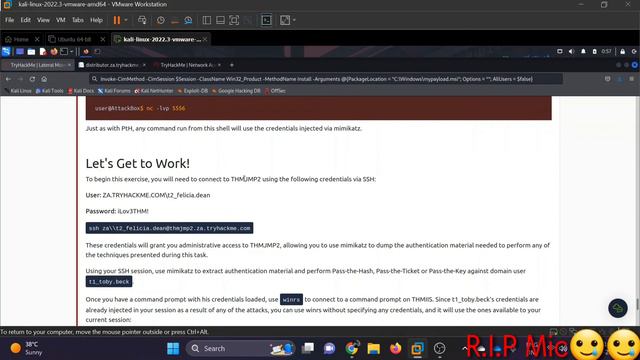Open the Kali panel terminal emulator

pos(64,51)
